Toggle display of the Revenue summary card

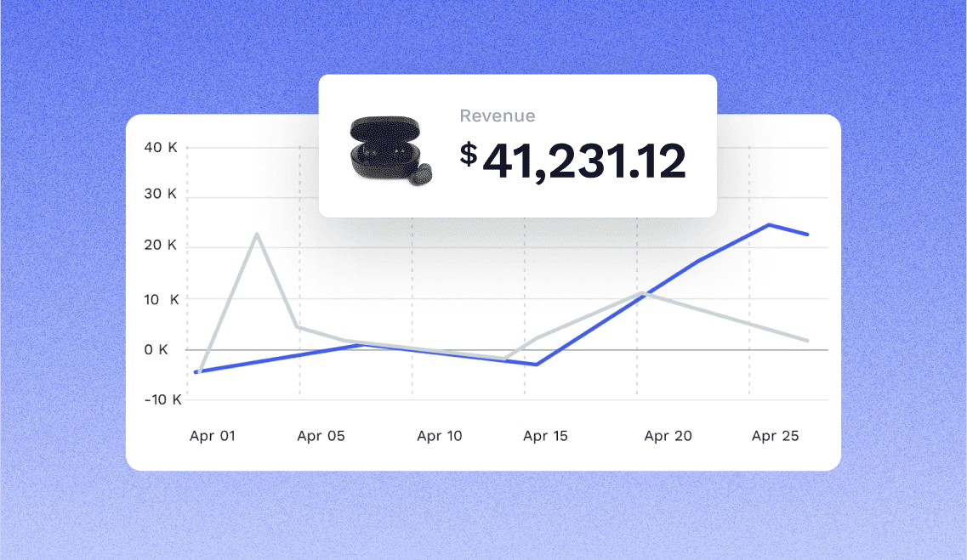(x=517, y=144)
